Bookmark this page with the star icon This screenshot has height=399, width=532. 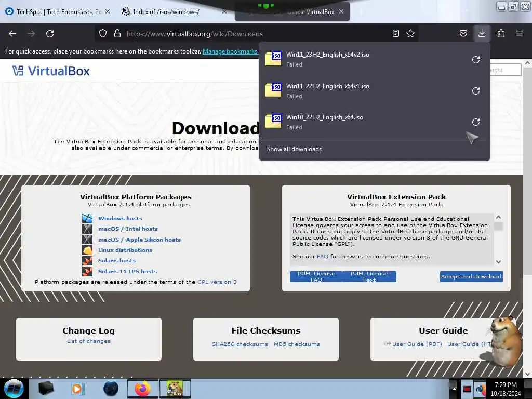point(410,33)
